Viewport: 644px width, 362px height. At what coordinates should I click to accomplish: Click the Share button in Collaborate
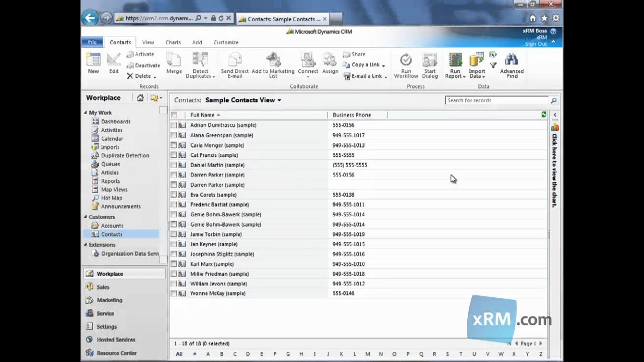click(354, 54)
